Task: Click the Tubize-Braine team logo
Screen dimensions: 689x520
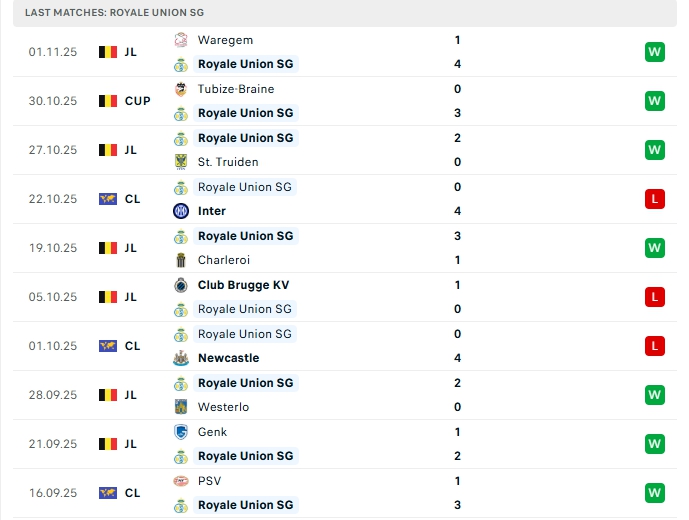Action: click(181, 89)
